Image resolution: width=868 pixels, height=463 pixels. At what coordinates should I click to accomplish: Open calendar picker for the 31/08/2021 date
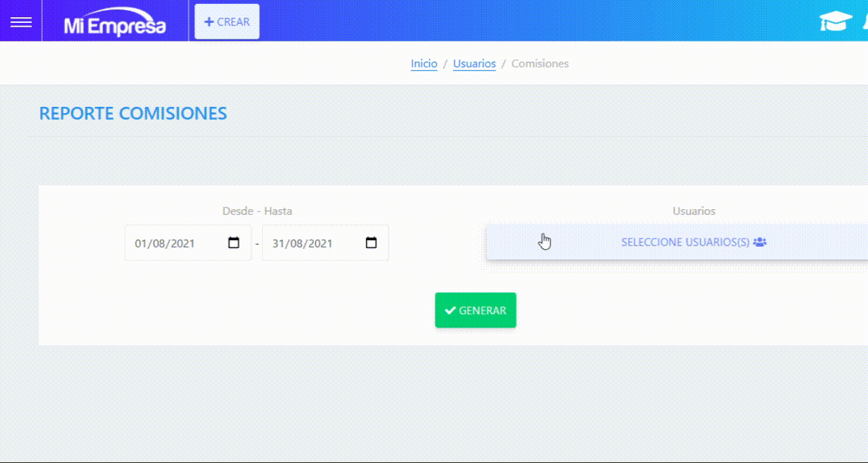click(x=371, y=243)
